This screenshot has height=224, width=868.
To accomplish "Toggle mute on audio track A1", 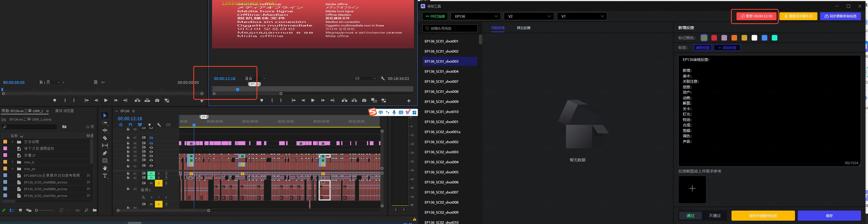I will pyautogui.click(x=151, y=173).
